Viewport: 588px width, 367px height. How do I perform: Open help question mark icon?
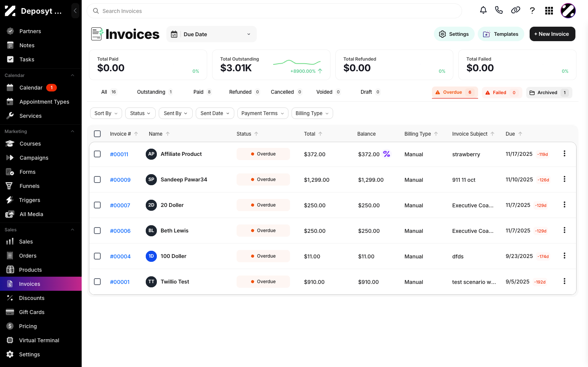tap(532, 11)
